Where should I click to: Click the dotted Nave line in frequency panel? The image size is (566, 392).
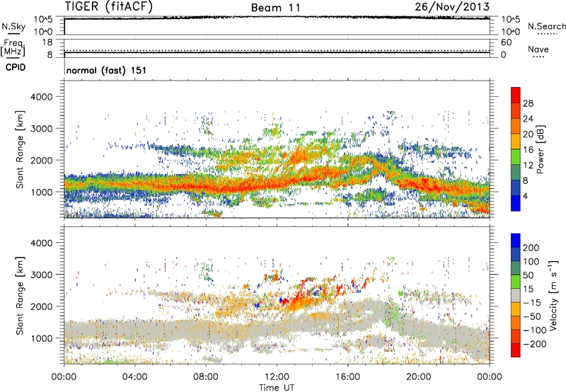(x=277, y=50)
